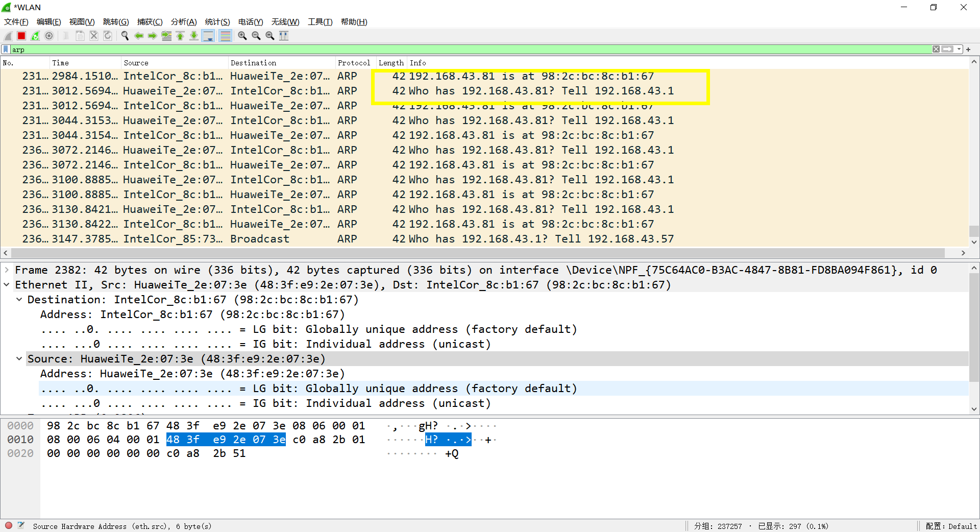Zoom out the main window text

pos(256,36)
